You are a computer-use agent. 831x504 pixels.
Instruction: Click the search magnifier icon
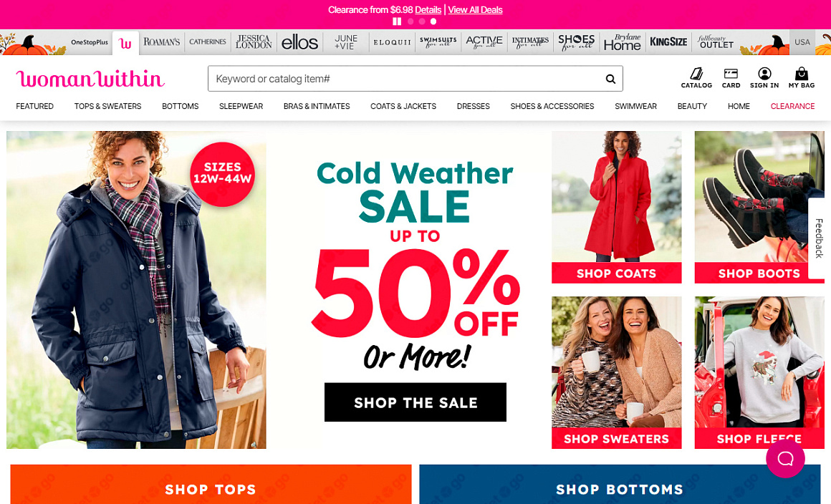click(x=610, y=79)
